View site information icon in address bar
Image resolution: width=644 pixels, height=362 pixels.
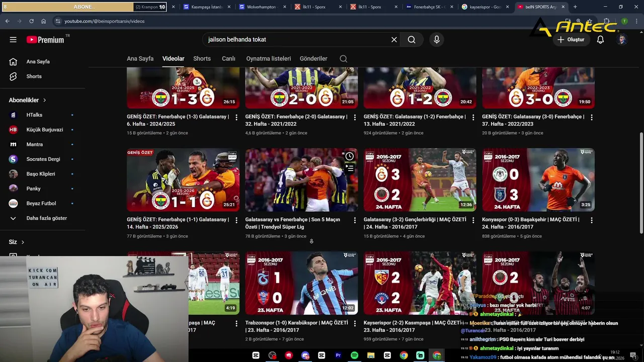[x=58, y=22]
